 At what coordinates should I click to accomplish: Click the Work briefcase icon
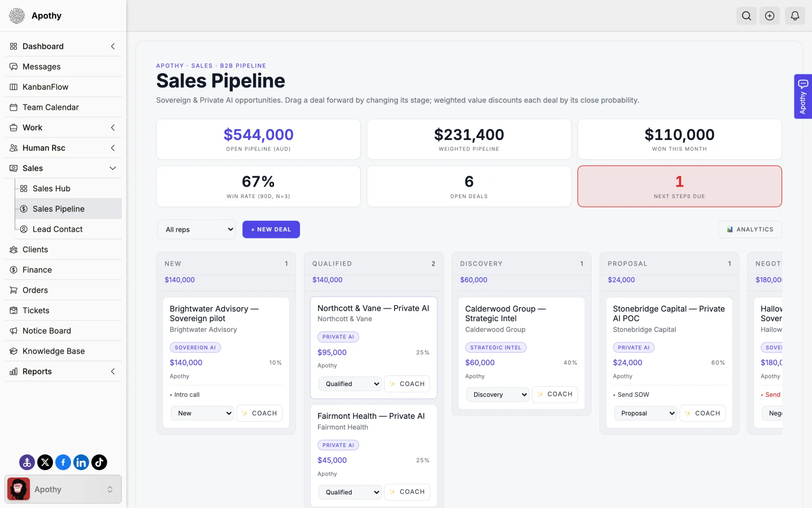[13, 127]
